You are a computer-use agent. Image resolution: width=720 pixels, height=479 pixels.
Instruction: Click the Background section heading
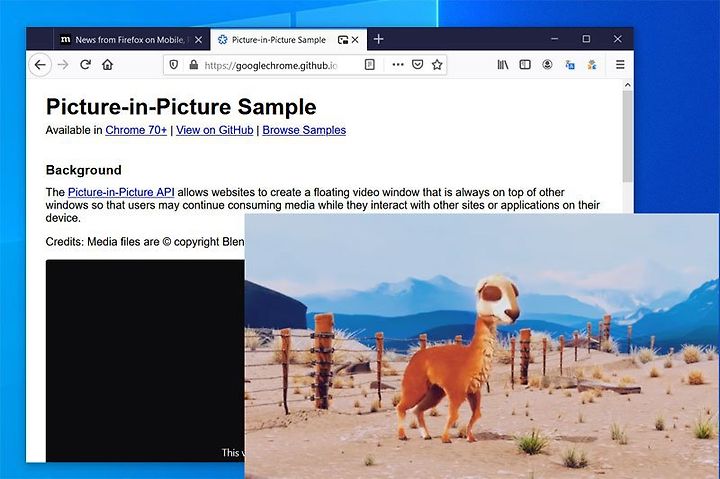(x=84, y=170)
